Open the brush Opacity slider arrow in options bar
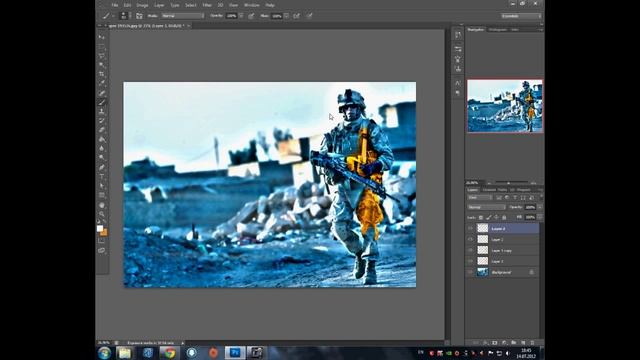The width and height of the screenshot is (640, 360). (x=241, y=16)
